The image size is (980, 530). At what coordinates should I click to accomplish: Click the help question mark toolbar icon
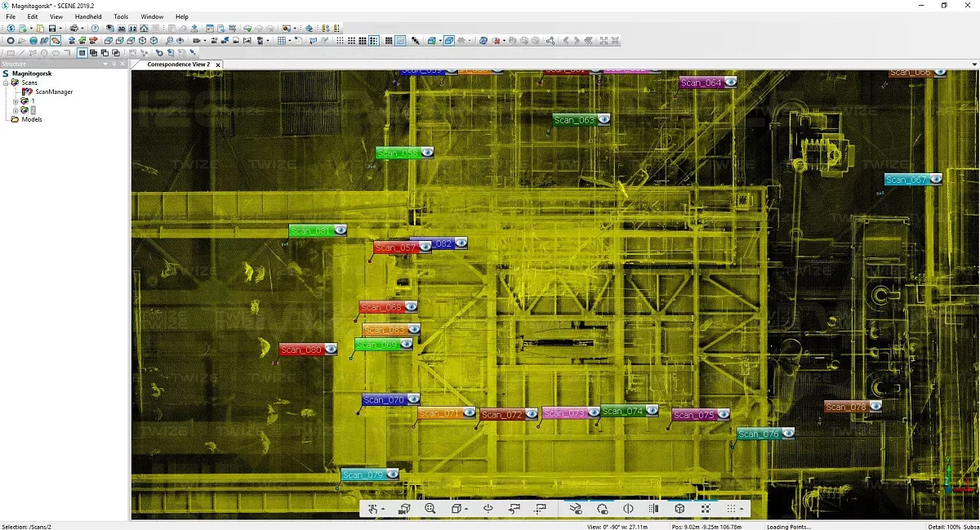tap(95, 29)
